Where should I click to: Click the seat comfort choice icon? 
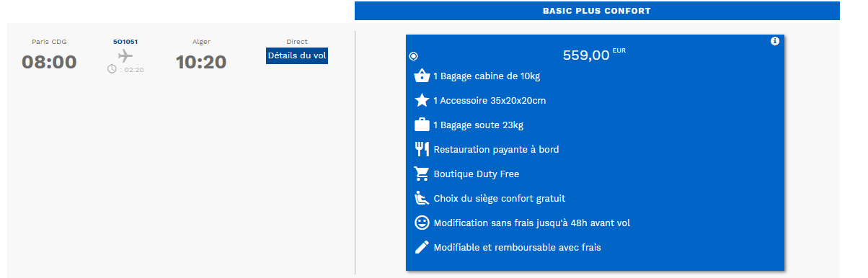422,198
